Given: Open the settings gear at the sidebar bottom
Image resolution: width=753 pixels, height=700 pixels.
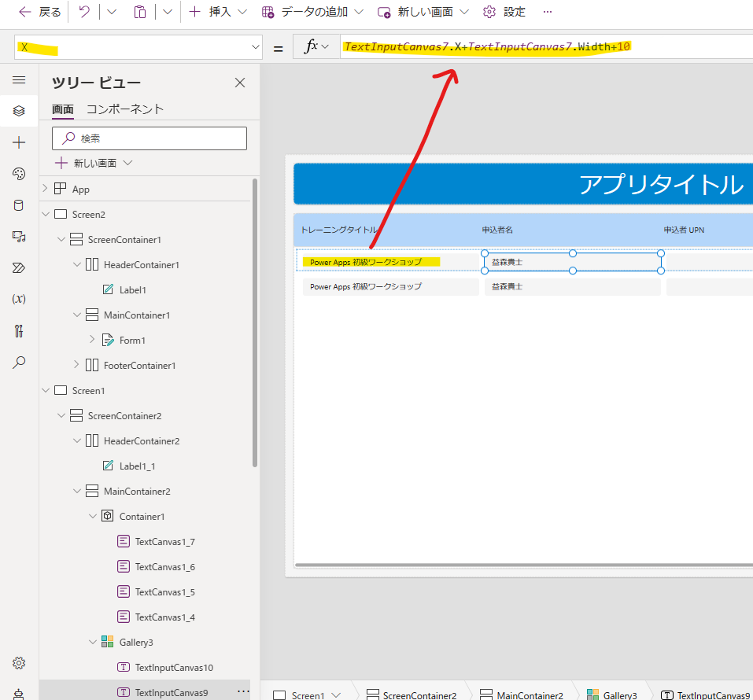Looking at the screenshot, I should pos(19,663).
